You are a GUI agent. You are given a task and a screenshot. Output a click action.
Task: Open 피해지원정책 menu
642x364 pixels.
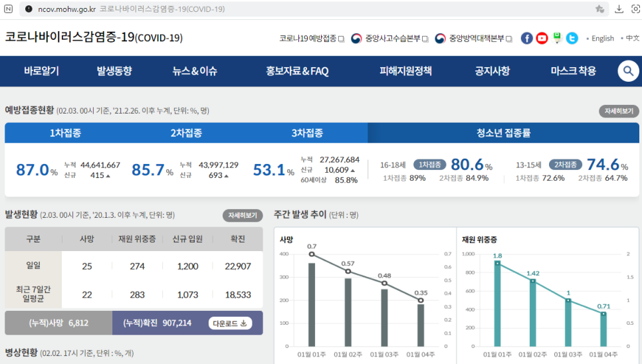click(x=405, y=71)
